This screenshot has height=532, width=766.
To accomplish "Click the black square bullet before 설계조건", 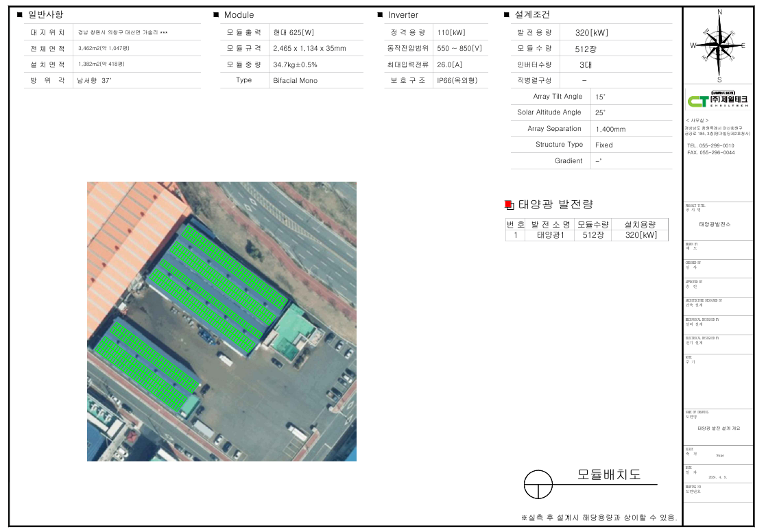I will [507, 15].
